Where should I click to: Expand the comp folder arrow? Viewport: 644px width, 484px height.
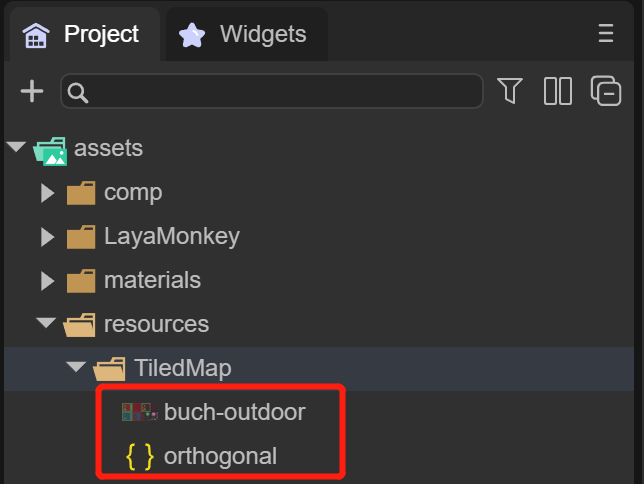(x=47, y=193)
